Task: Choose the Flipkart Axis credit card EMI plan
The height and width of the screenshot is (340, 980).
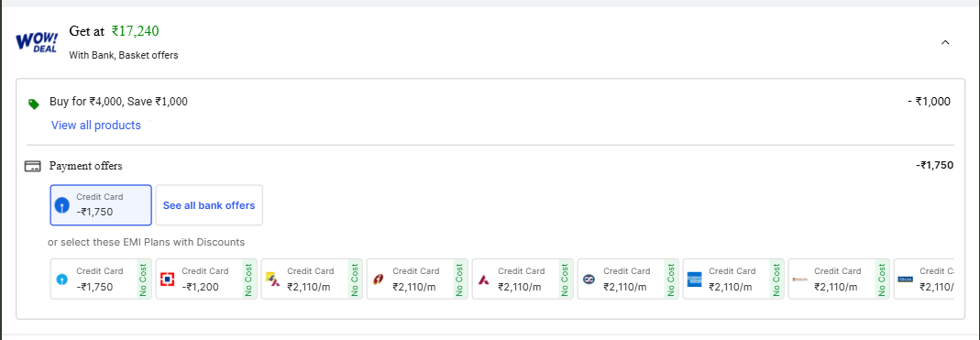Action: (x=312, y=279)
